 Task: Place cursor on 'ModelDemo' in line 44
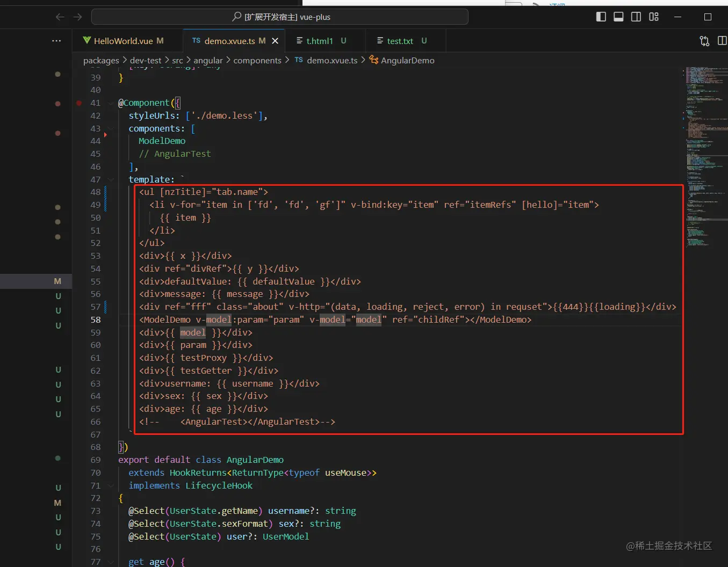pyautogui.click(x=162, y=141)
